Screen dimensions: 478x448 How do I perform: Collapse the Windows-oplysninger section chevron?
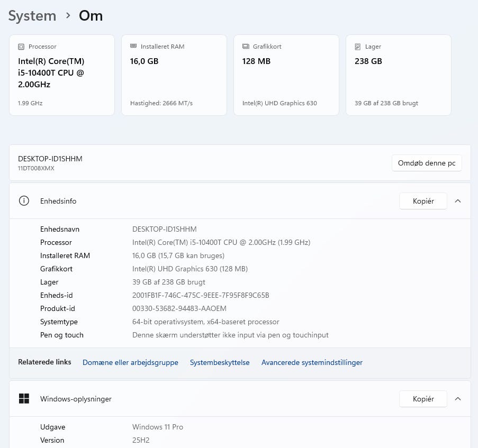pos(458,399)
